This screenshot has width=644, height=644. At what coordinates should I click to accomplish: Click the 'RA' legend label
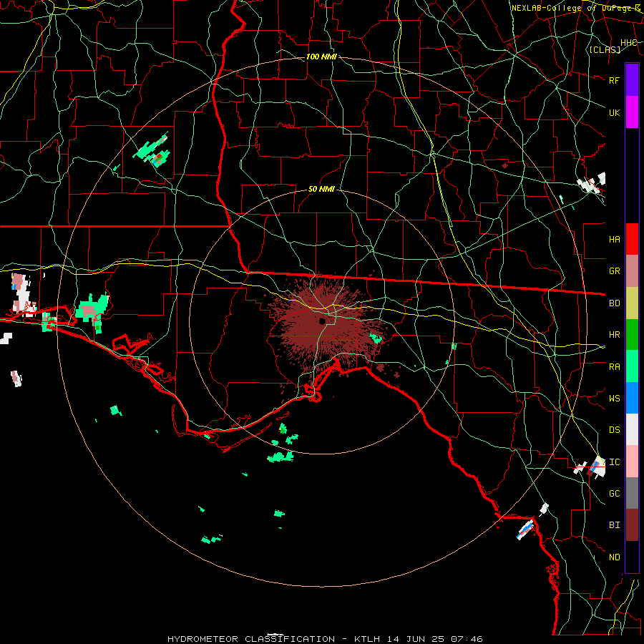point(614,367)
